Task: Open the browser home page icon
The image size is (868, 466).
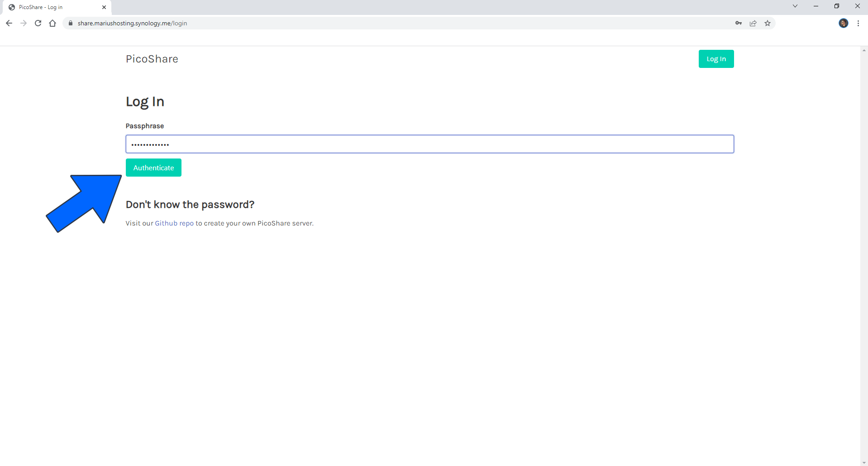Action: [x=52, y=23]
